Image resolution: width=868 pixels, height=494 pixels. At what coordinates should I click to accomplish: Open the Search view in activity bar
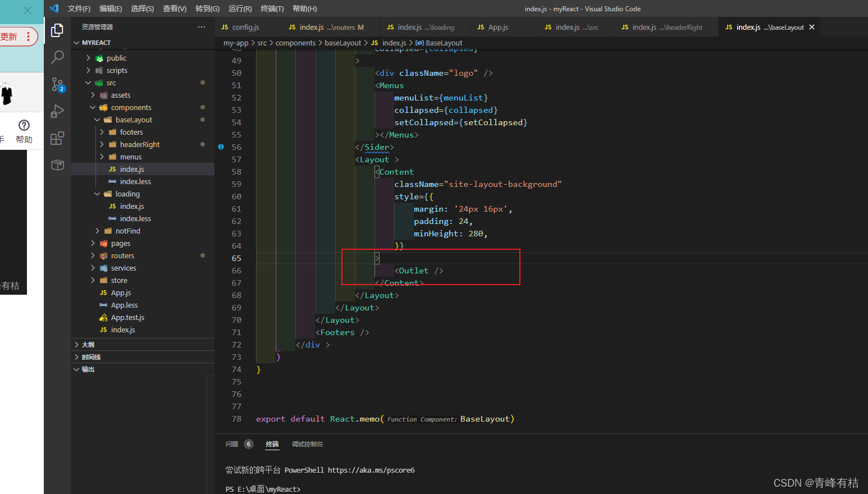pos(57,57)
